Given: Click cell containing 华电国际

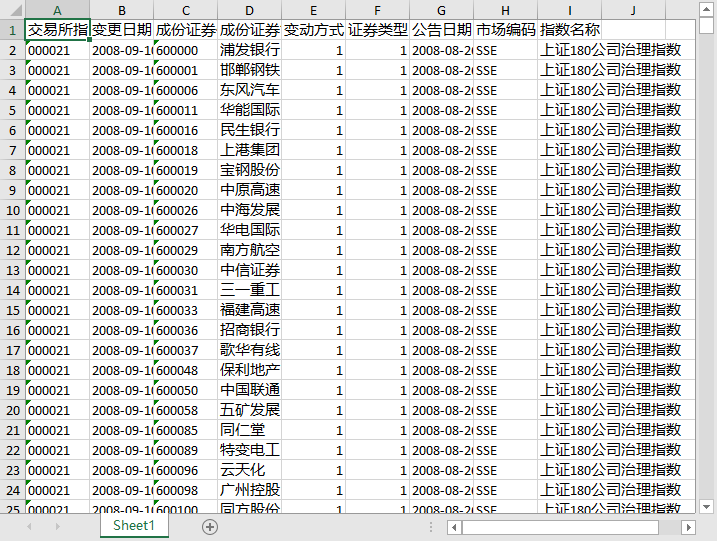Looking at the screenshot, I should pyautogui.click(x=250, y=230).
